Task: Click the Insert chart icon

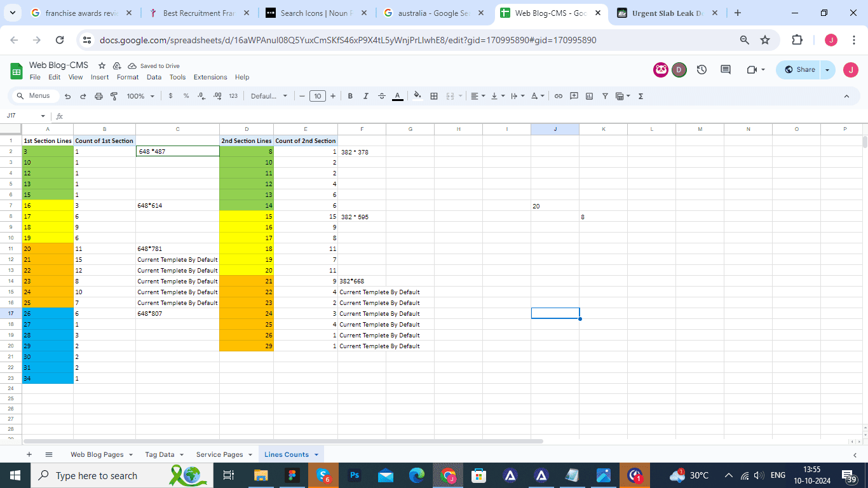Action: coord(589,96)
